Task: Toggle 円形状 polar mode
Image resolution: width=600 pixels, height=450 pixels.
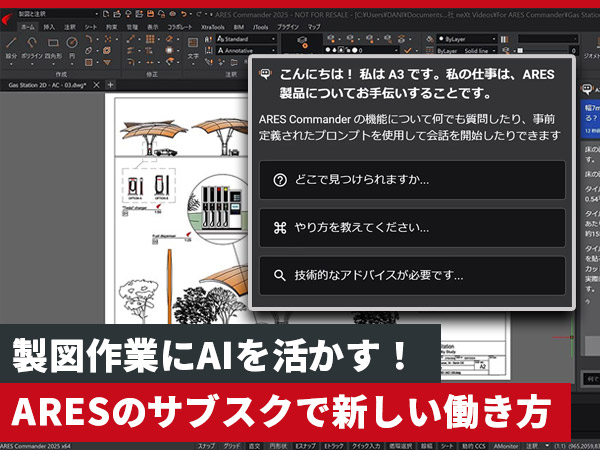Action: click(x=278, y=446)
